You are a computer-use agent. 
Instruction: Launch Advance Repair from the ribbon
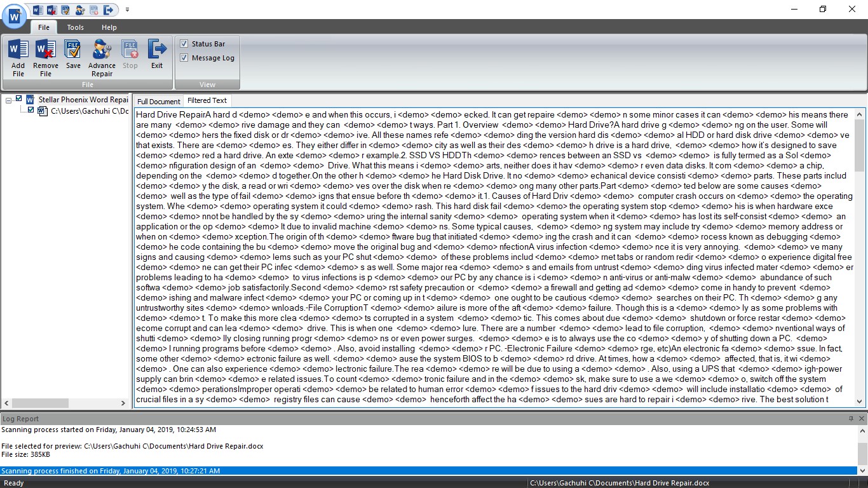click(102, 58)
